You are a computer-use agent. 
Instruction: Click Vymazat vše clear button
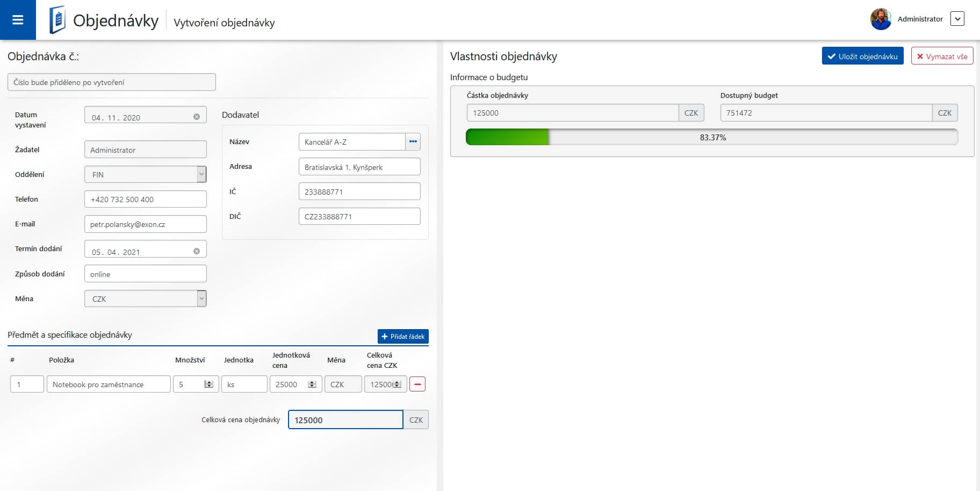coord(942,56)
